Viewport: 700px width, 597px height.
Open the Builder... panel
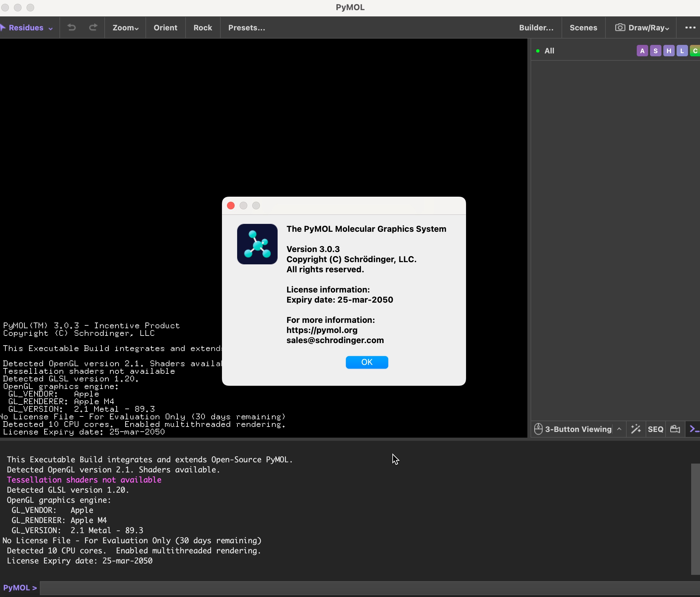536,28
